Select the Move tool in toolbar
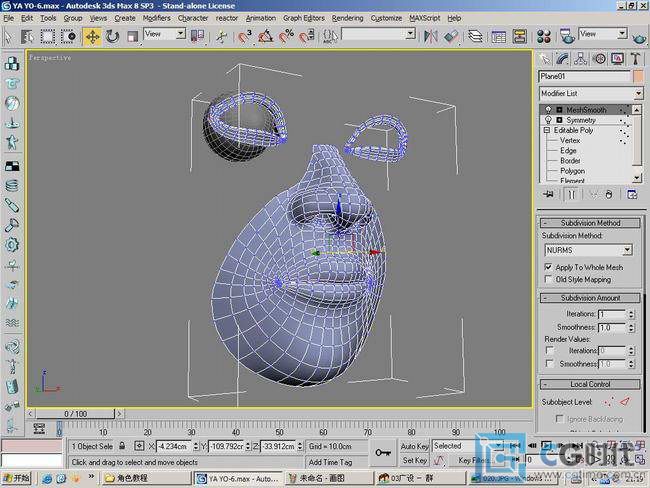This screenshot has width=650, height=488. pos(92,37)
